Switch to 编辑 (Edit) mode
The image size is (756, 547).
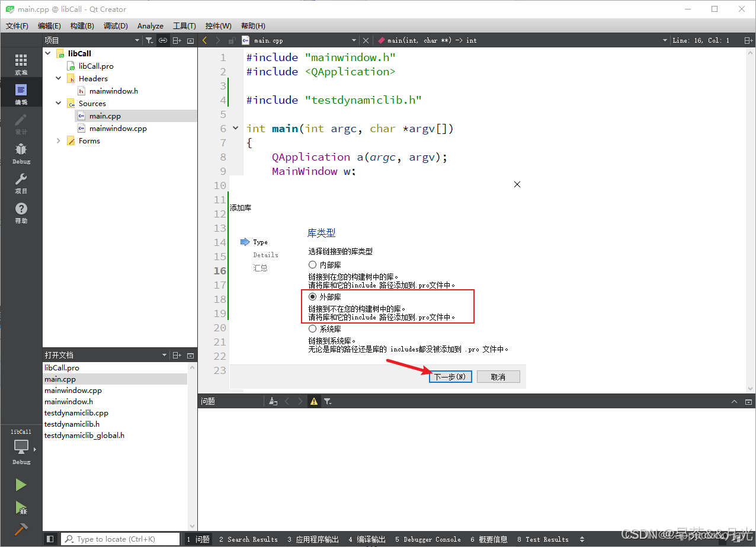(x=21, y=94)
